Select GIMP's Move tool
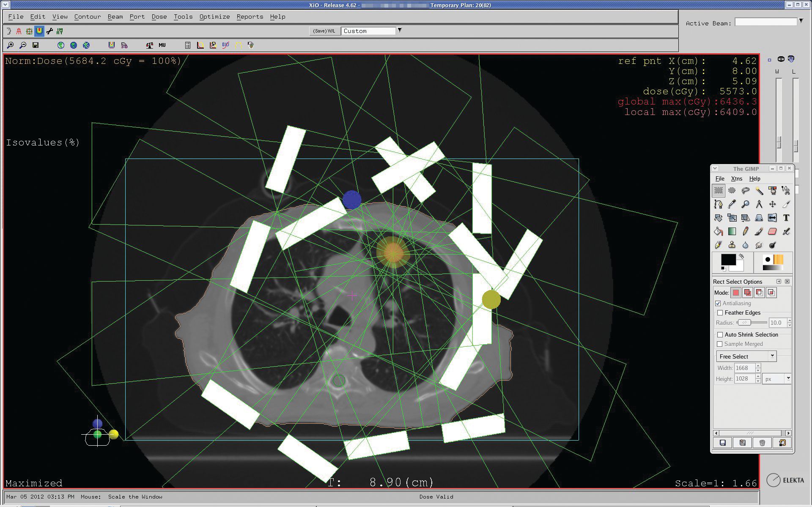Image resolution: width=812 pixels, height=507 pixels. (773, 204)
